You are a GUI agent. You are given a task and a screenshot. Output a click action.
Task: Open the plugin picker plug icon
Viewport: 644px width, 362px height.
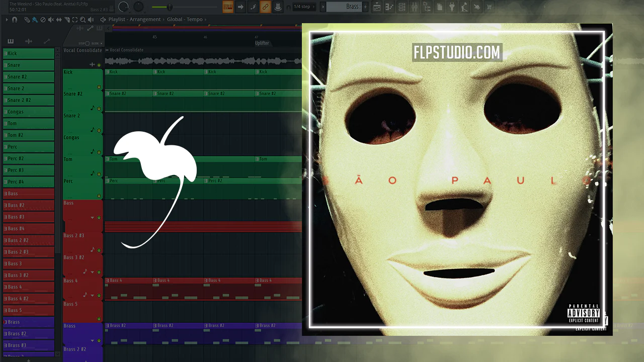452,7
